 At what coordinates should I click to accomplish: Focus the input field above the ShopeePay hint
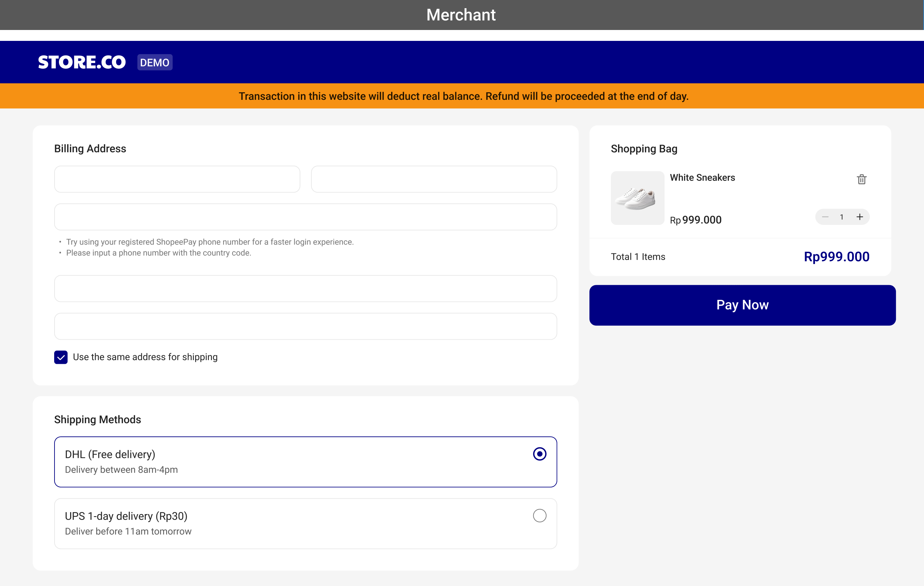305,217
